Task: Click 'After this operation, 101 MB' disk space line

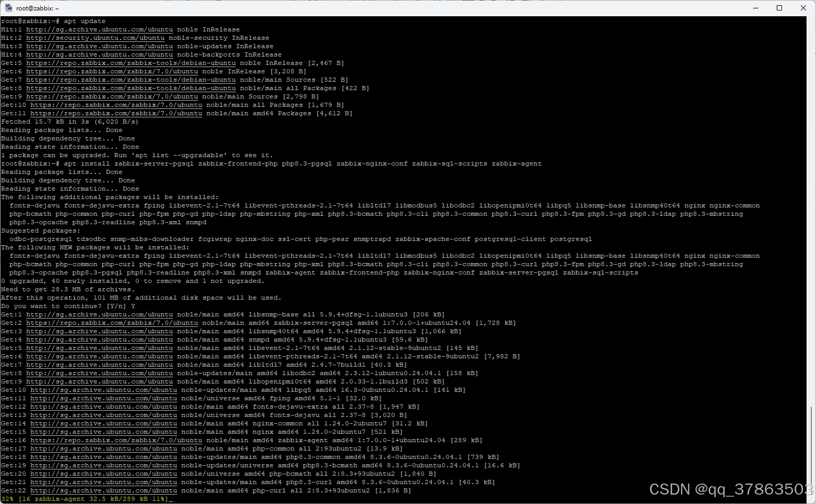Action: tap(142, 298)
